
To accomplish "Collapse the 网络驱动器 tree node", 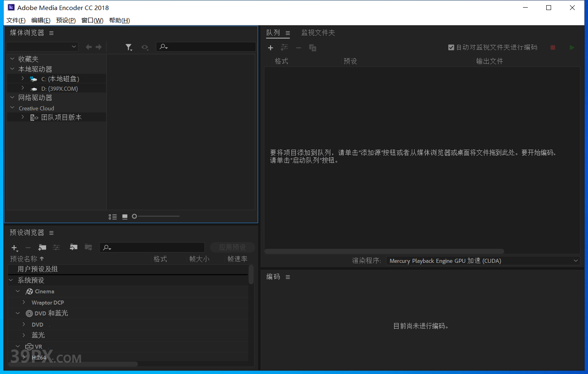I will click(12, 97).
